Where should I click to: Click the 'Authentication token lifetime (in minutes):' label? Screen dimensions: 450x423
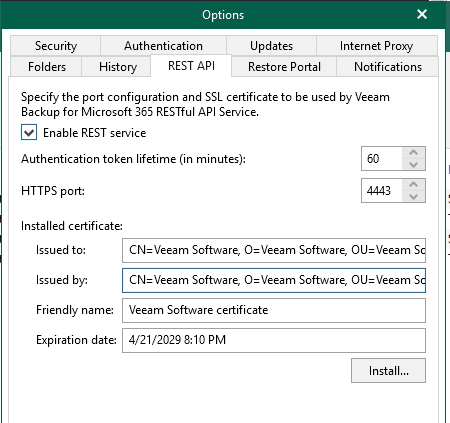(x=133, y=159)
